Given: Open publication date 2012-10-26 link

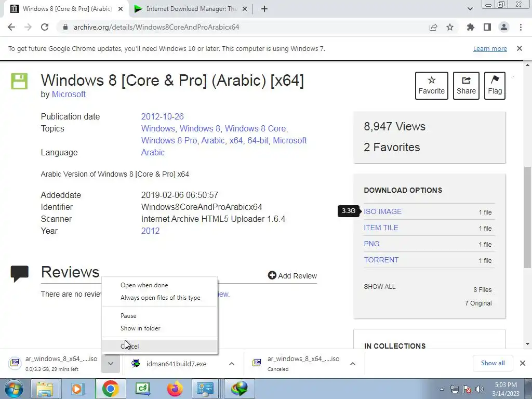Looking at the screenshot, I should pyautogui.click(x=162, y=117).
